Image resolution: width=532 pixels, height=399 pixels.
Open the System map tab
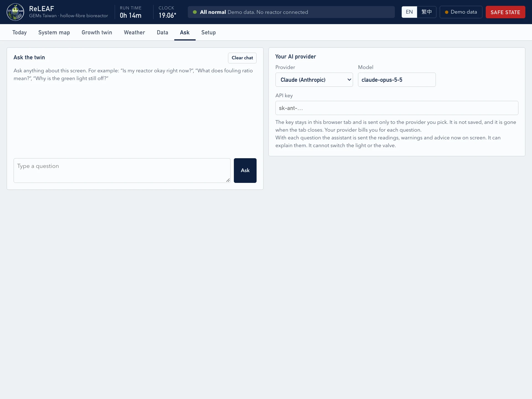(x=54, y=32)
